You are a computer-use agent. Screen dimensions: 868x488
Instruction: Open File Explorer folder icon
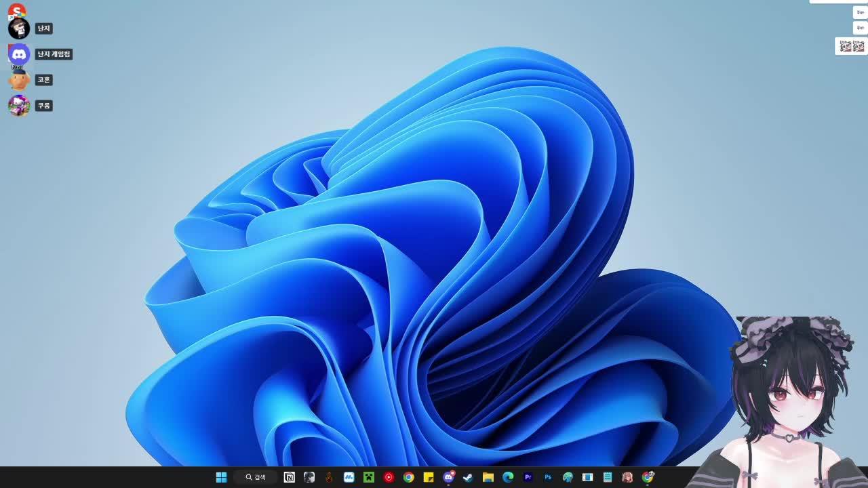tap(488, 477)
